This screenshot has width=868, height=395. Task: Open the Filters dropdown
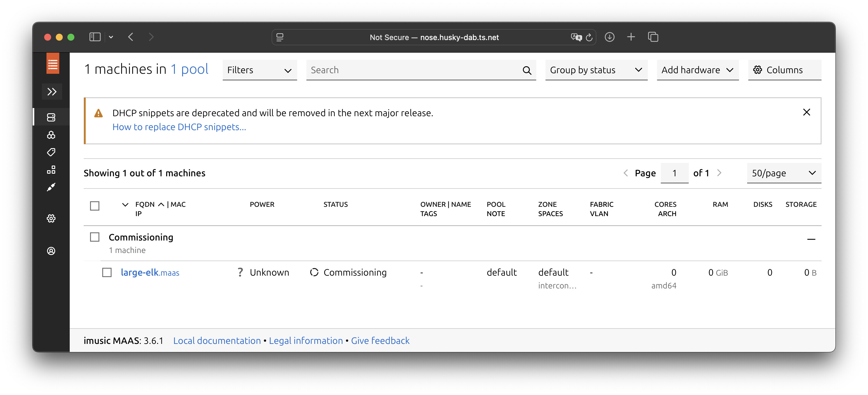(x=259, y=70)
